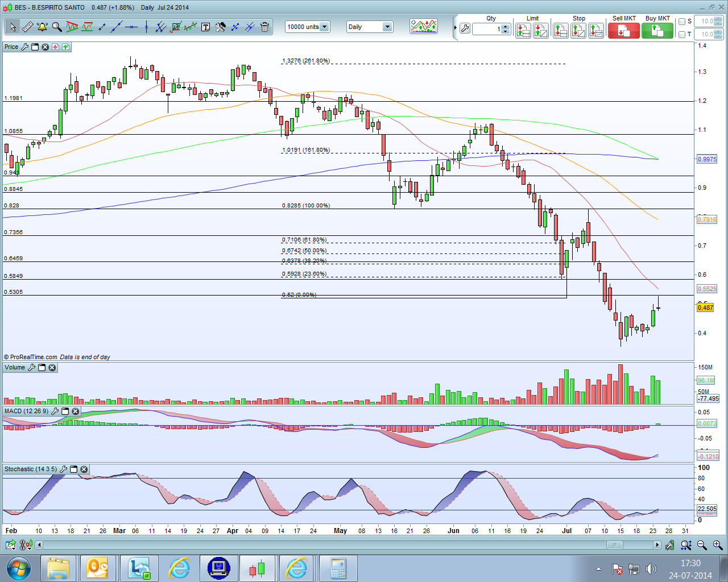
Task: Open the indicators and trading systems icon
Action: click(x=424, y=26)
